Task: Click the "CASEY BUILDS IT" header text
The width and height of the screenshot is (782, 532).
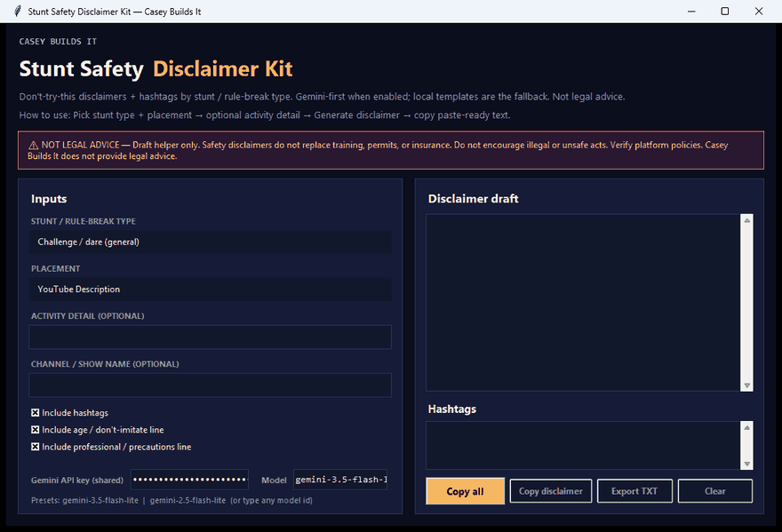Action: (x=58, y=42)
